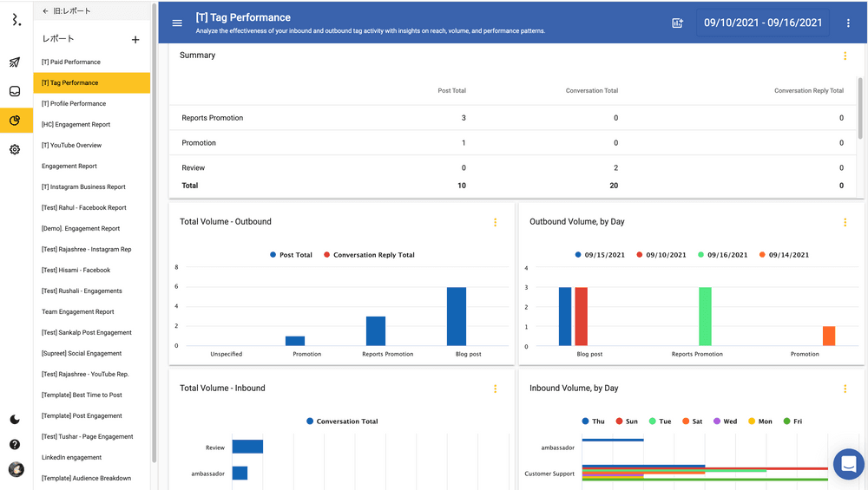
Task: Click the Blog post blue outbound bar
Action: coord(456,317)
